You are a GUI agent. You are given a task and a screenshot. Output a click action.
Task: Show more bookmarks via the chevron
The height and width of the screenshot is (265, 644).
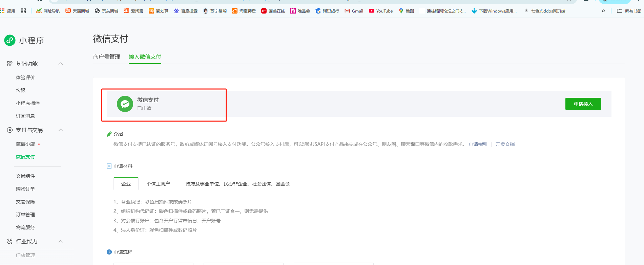pyautogui.click(x=603, y=11)
